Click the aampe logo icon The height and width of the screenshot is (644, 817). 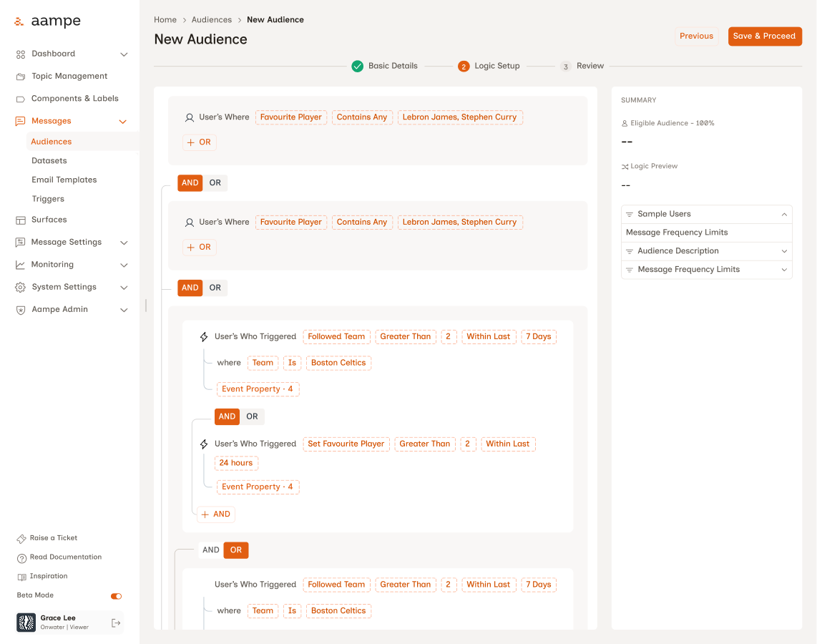pyautogui.click(x=19, y=21)
